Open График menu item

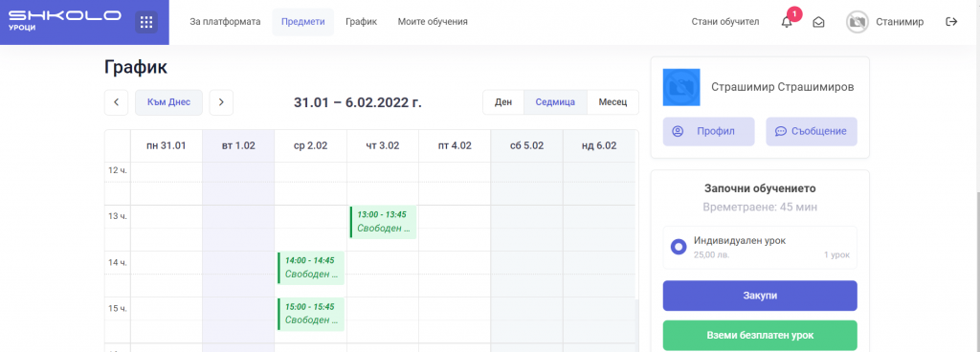[361, 22]
